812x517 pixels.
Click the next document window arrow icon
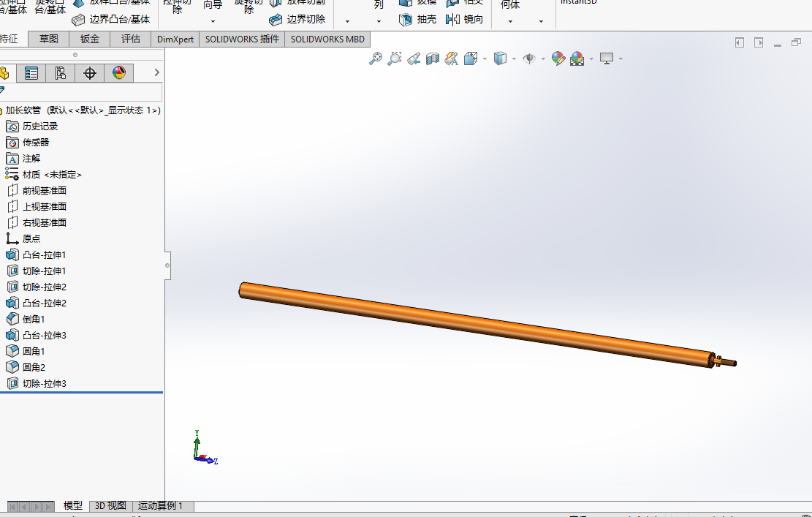(759, 42)
